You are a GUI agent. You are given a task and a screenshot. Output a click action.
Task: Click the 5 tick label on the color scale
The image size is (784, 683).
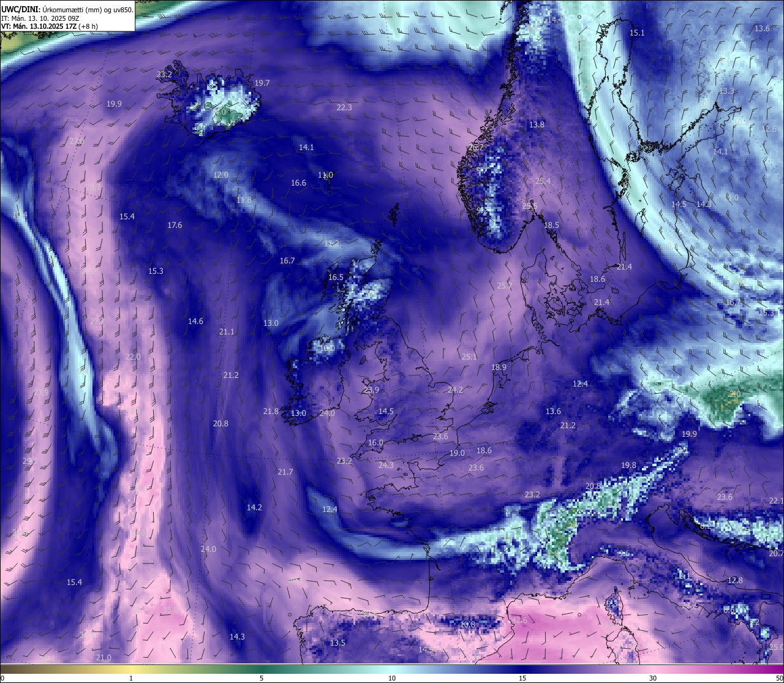(x=262, y=678)
